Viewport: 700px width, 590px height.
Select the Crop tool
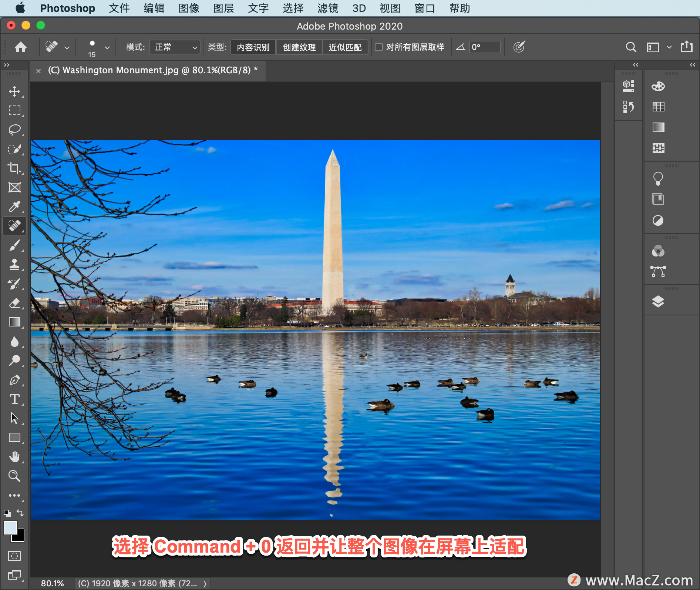tap(14, 168)
